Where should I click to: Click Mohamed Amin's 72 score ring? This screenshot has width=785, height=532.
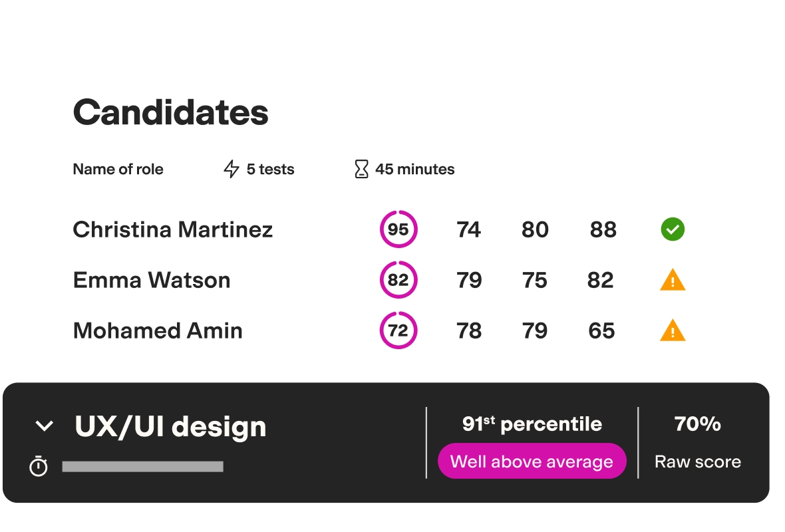click(x=398, y=331)
